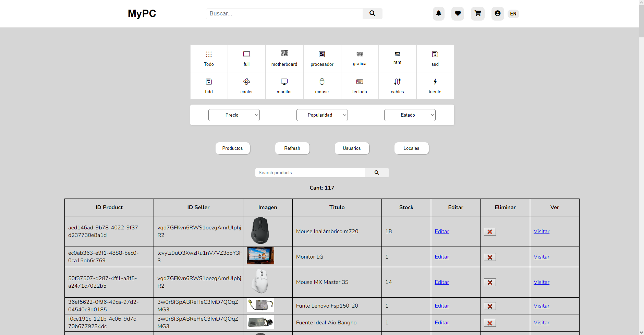Choose the teclado category icon
644x335 pixels.
(x=360, y=85)
